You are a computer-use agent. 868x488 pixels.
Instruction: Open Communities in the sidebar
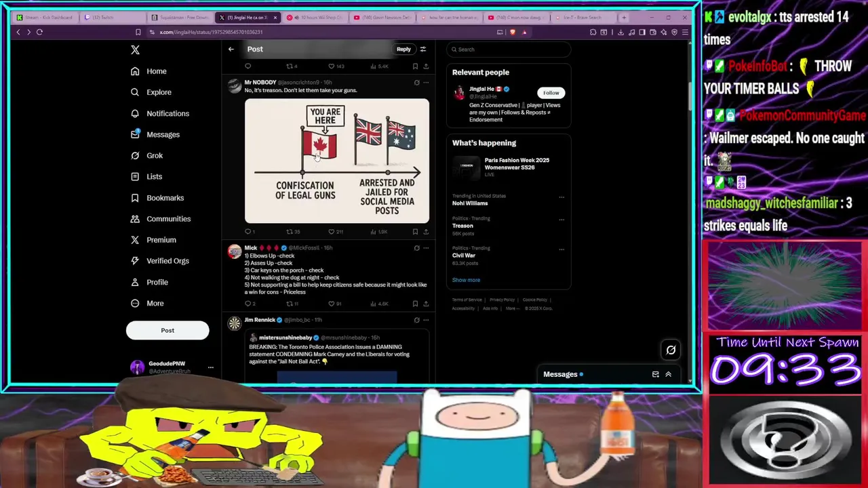coord(161,219)
